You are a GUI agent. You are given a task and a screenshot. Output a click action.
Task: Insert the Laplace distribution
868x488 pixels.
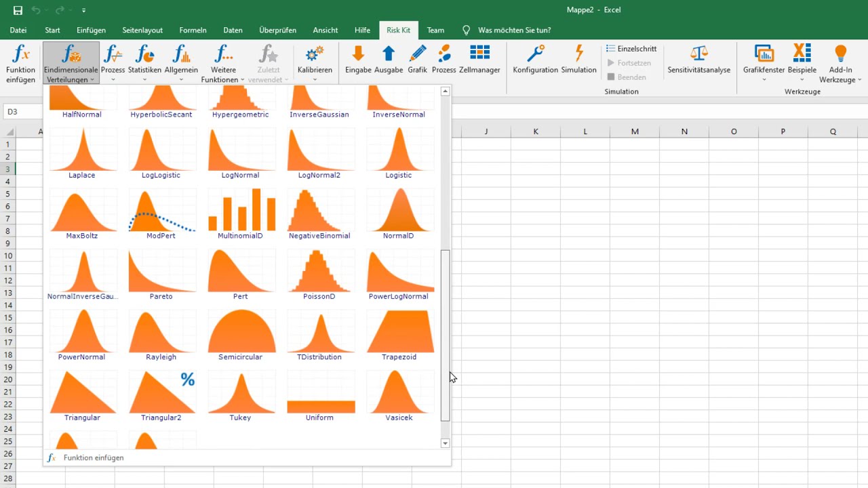(x=82, y=155)
